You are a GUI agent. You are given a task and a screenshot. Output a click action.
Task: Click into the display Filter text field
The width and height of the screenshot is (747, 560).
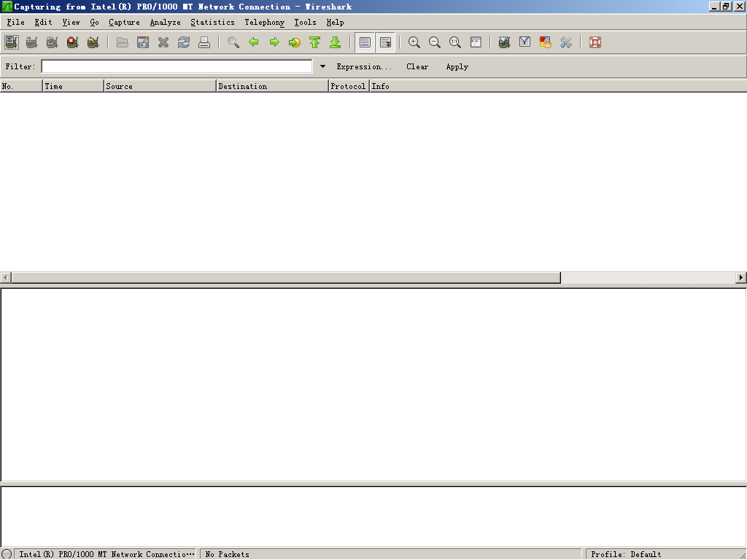[x=177, y=66]
